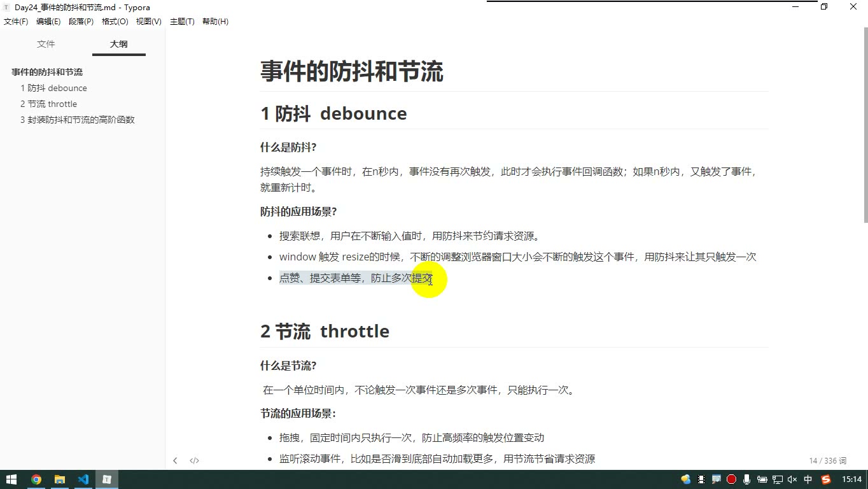
Task: Minimize the Typora window
Action: tap(795, 7)
